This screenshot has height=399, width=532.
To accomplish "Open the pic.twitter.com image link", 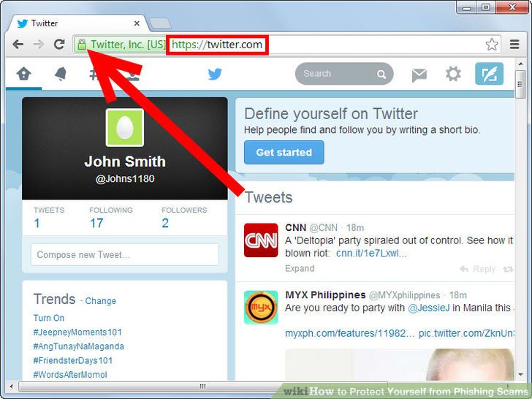I will tap(466, 333).
